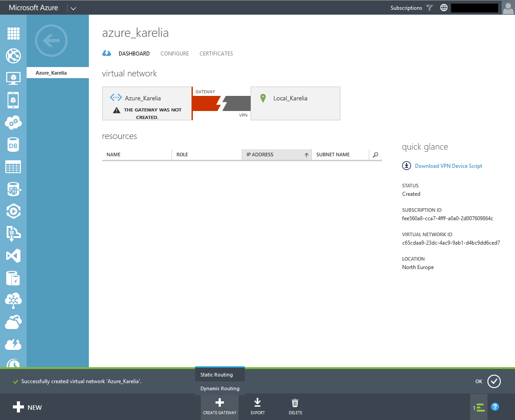Open Virtual Machines monitor icon
Viewport: 515px width, 420px height.
pyautogui.click(x=13, y=78)
